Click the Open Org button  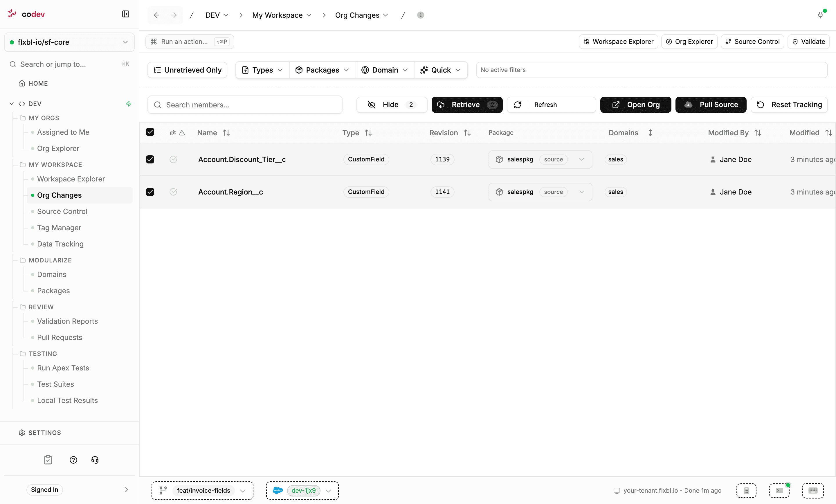click(x=635, y=105)
